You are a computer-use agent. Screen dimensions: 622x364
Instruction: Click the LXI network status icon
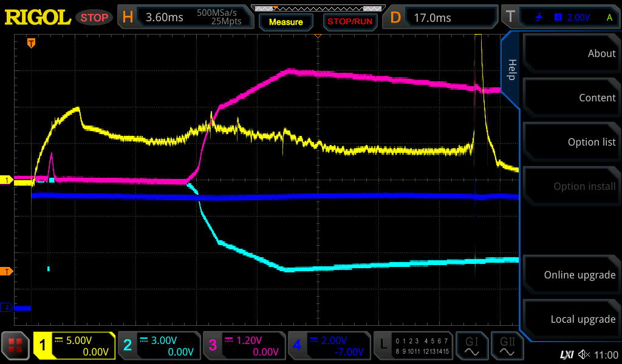(x=566, y=354)
